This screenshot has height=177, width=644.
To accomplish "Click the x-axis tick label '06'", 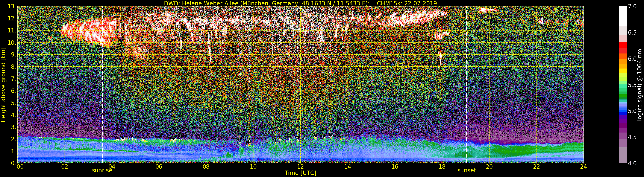I will [159, 167].
